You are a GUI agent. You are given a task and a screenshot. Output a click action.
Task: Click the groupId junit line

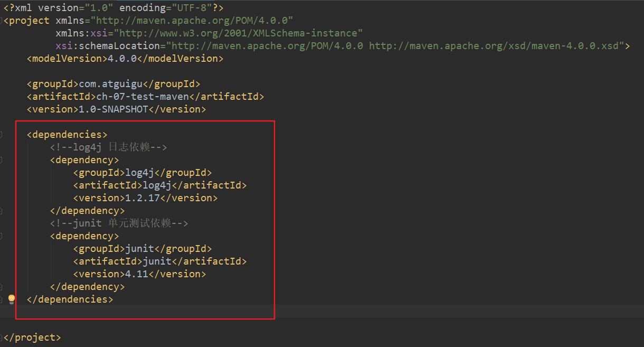[x=143, y=249]
